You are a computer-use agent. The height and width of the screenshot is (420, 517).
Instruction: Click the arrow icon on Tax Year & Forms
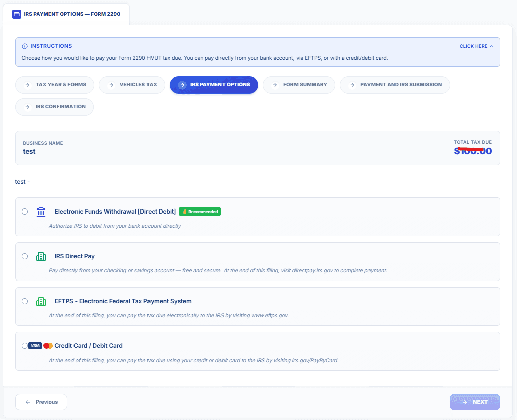point(27,85)
